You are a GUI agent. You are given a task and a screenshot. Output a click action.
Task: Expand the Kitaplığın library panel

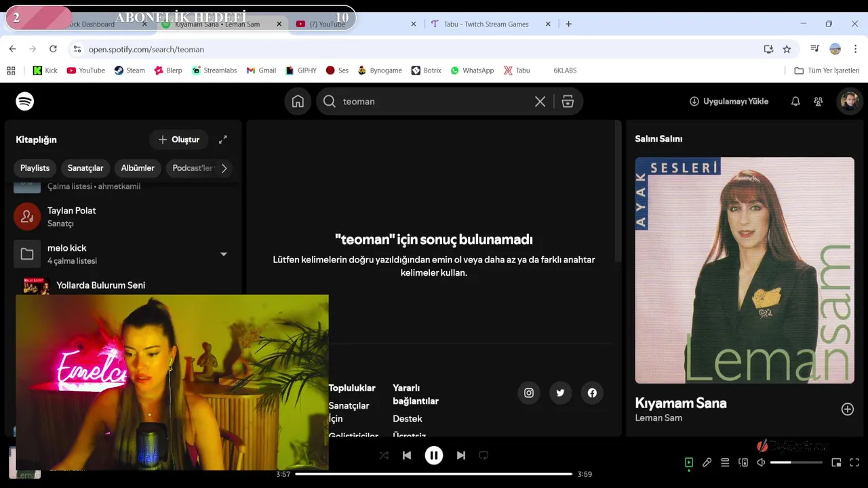[x=222, y=140]
